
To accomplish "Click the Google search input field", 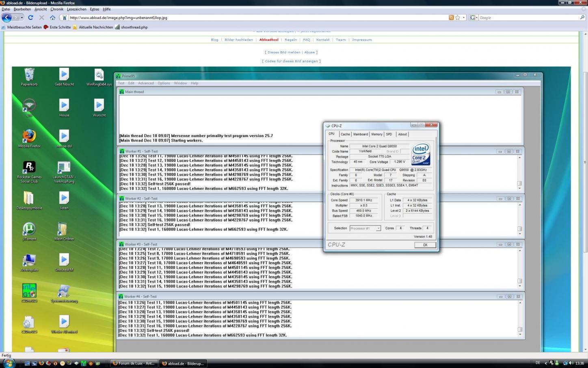I will 529,17.
